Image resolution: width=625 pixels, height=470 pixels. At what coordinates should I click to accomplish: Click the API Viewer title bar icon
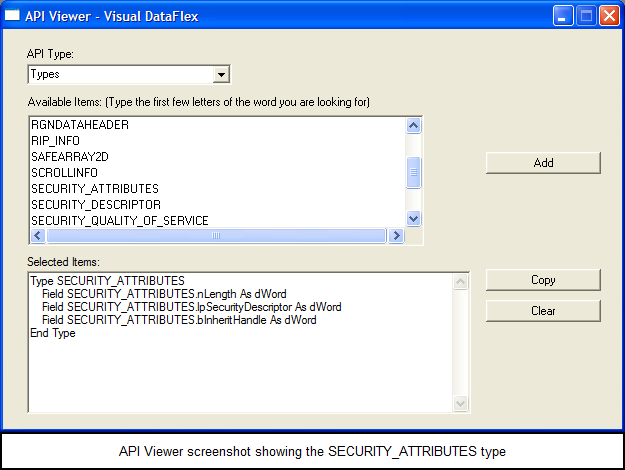pos(13,15)
